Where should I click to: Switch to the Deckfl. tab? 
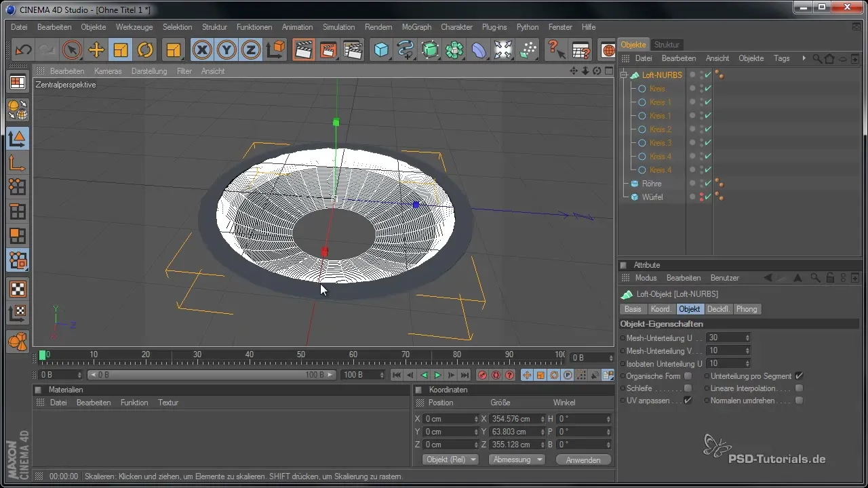(718, 309)
